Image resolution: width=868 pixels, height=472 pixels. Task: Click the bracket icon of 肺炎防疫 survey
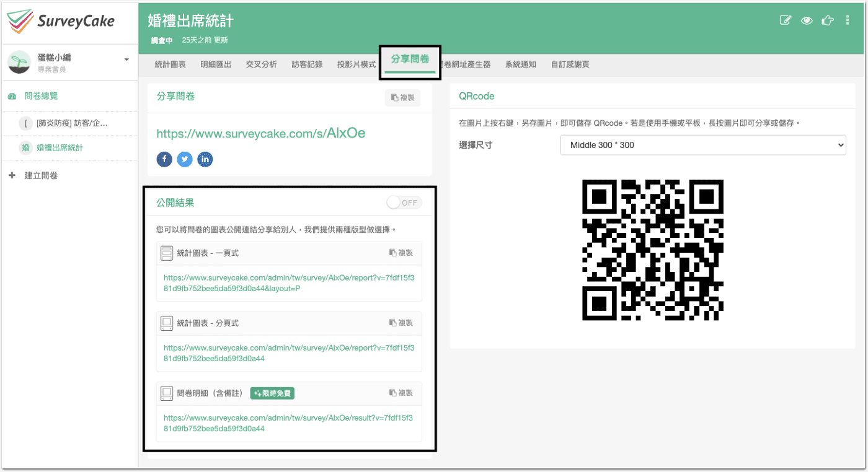(25, 123)
